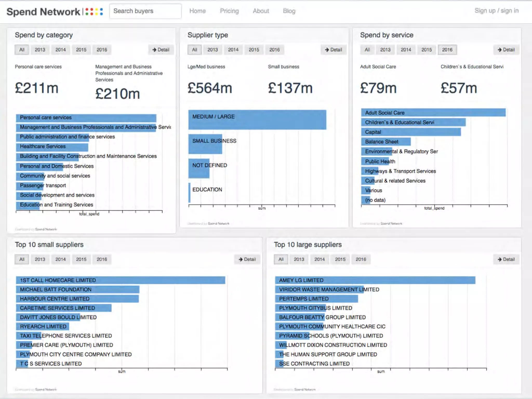Open Detail for Top 10 large suppliers
The width and height of the screenshot is (532, 399).
(506, 259)
